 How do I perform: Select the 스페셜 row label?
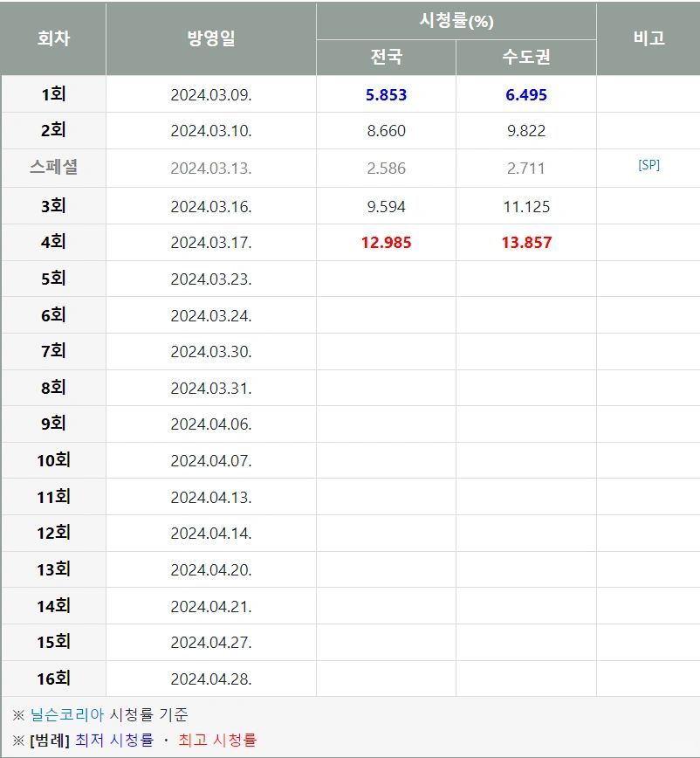tap(53, 168)
